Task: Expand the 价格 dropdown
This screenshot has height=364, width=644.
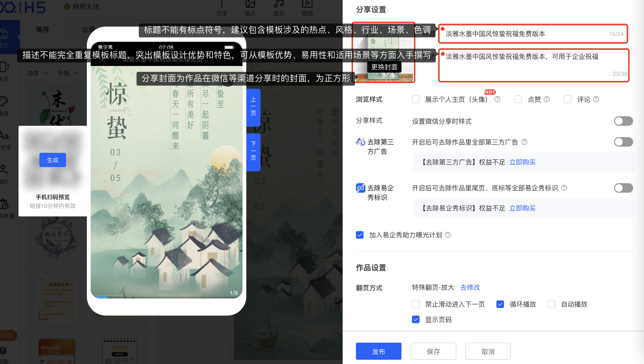Action: (x=68, y=73)
